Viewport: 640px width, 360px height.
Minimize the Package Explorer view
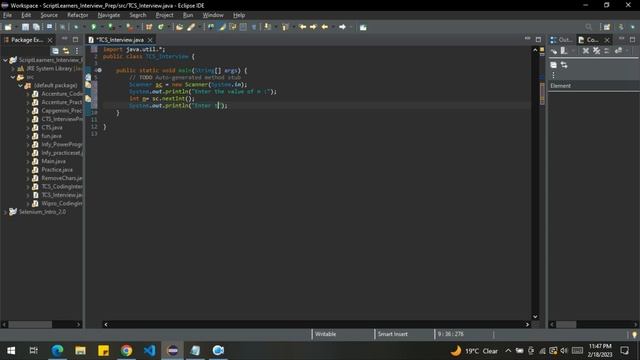tap(64, 39)
